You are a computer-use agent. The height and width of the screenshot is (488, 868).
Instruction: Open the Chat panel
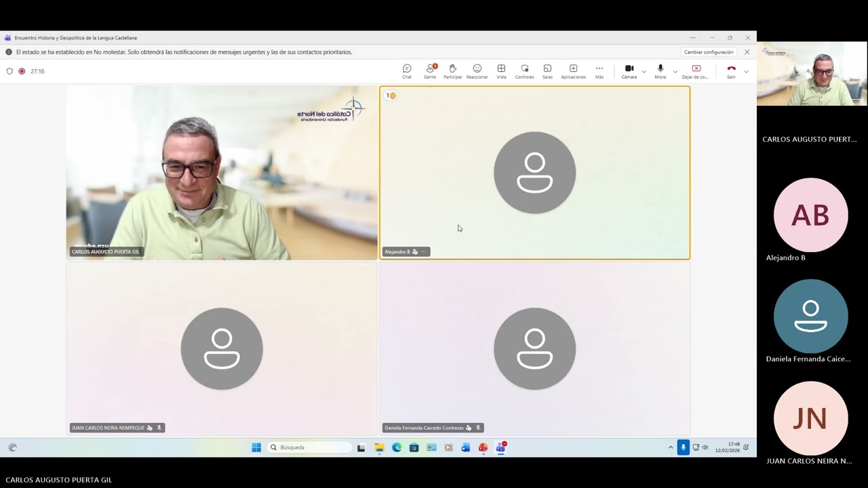tap(407, 71)
